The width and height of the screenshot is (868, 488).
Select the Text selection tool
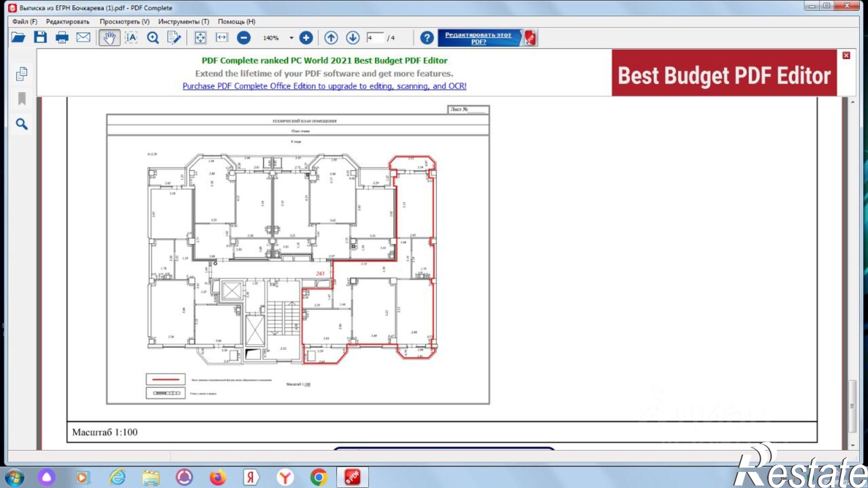click(x=131, y=38)
